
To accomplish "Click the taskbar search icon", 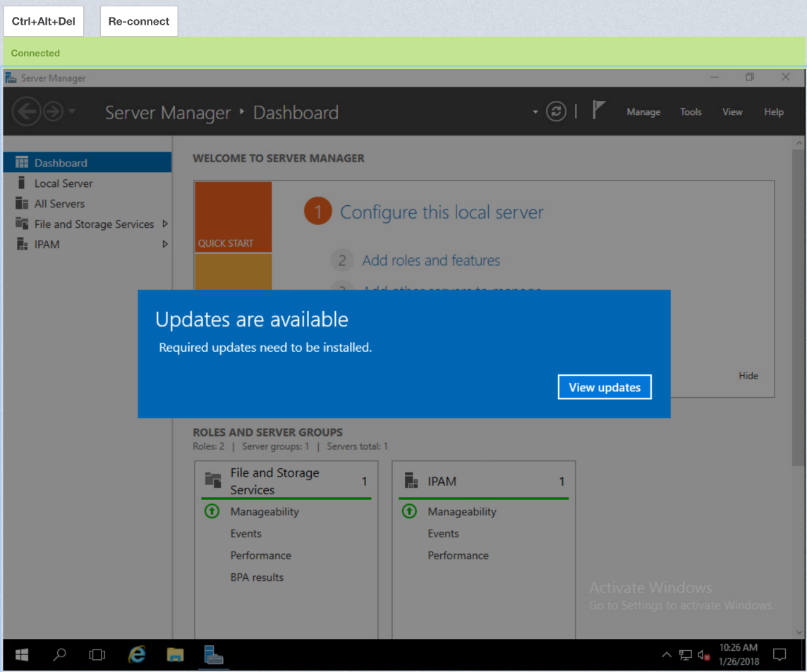I will click(x=60, y=654).
